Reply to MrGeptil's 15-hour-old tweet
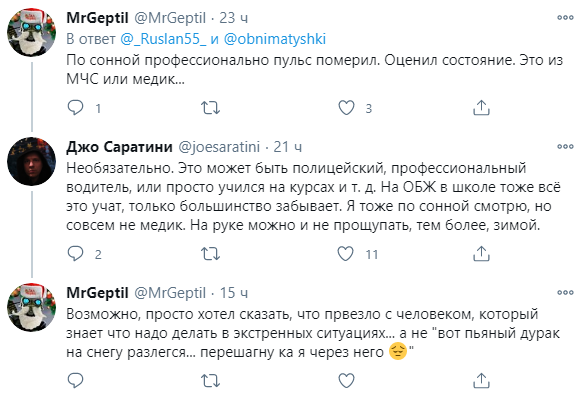587x399 pixels. 75,381
